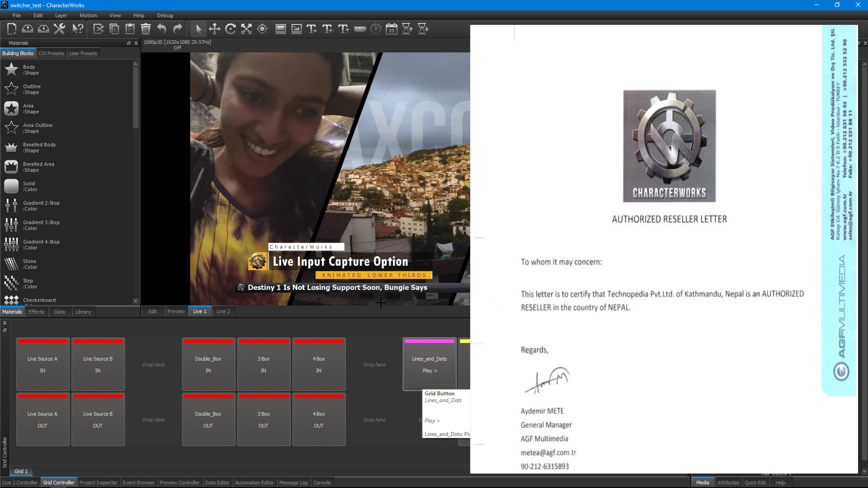Click the Scale tool icon
868x488 pixels.
coord(246,29)
